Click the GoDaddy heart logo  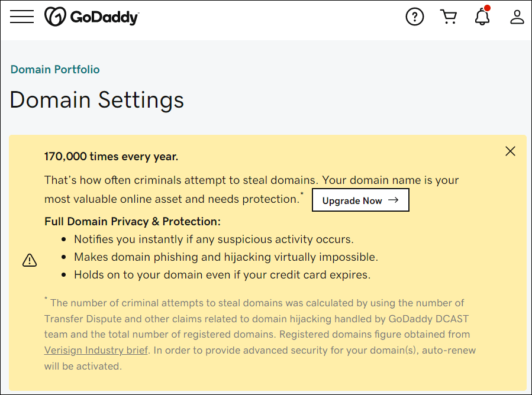point(55,17)
